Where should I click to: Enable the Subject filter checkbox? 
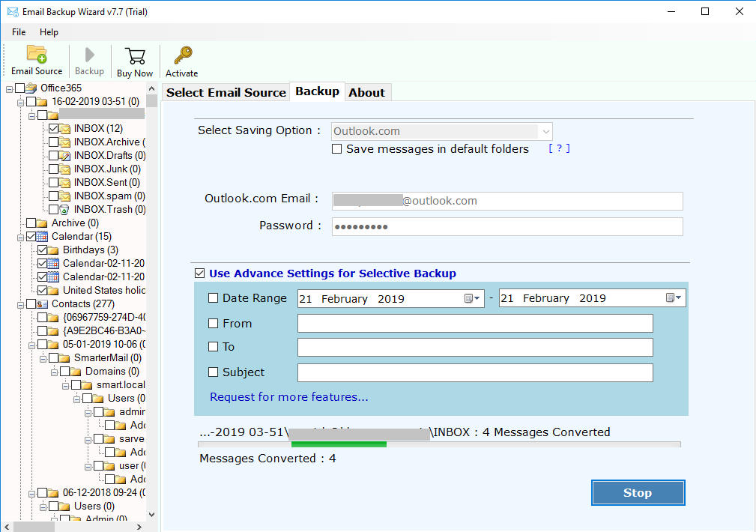point(213,372)
